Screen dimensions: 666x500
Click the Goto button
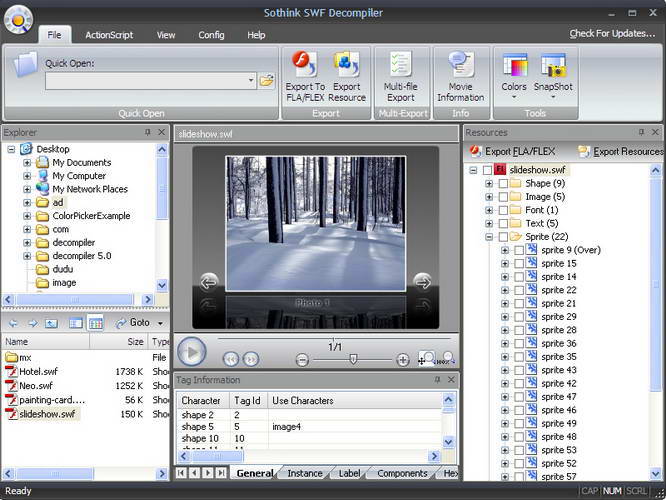(x=133, y=323)
